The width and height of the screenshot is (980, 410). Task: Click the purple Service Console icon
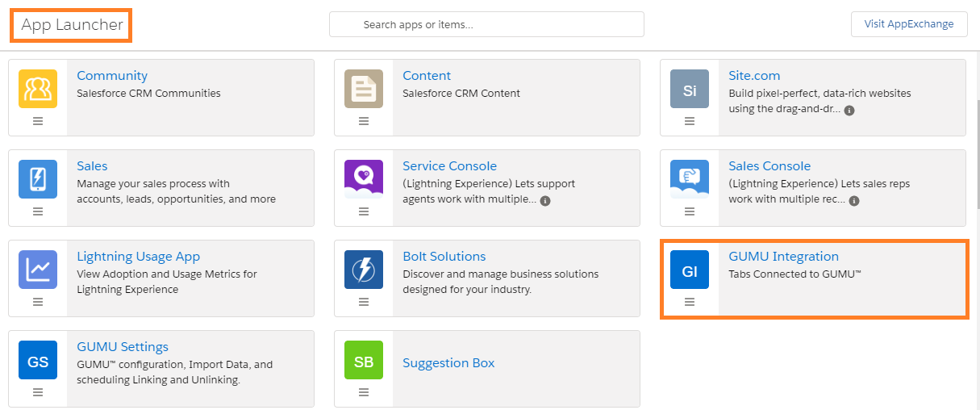click(x=364, y=179)
